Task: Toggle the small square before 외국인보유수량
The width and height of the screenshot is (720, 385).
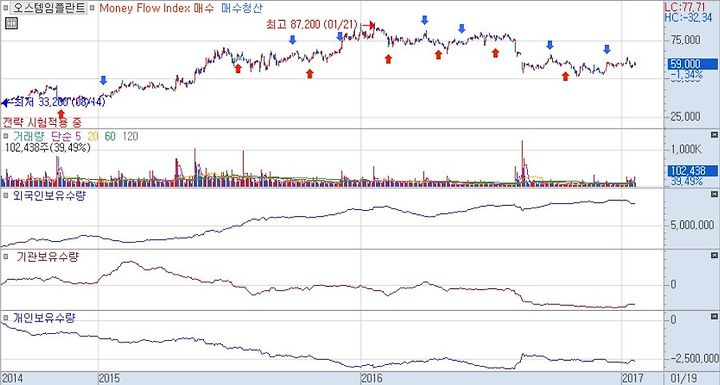Action: pos(6,196)
